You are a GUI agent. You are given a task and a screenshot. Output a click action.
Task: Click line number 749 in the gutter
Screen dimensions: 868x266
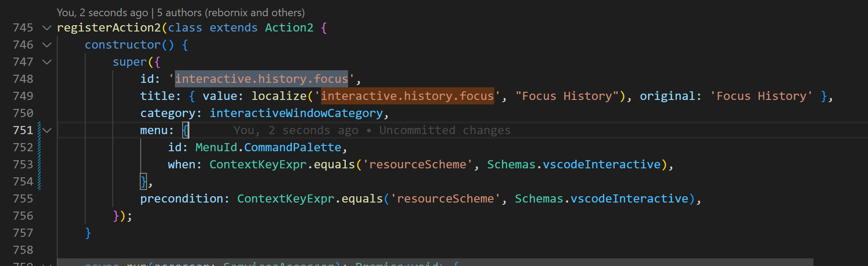pos(23,96)
